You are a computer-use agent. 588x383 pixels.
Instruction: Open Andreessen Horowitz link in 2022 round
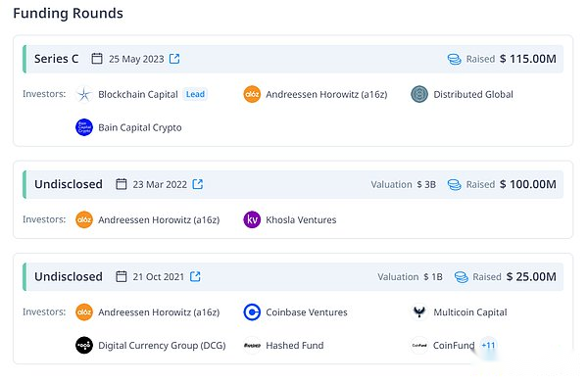pyautogui.click(x=159, y=219)
